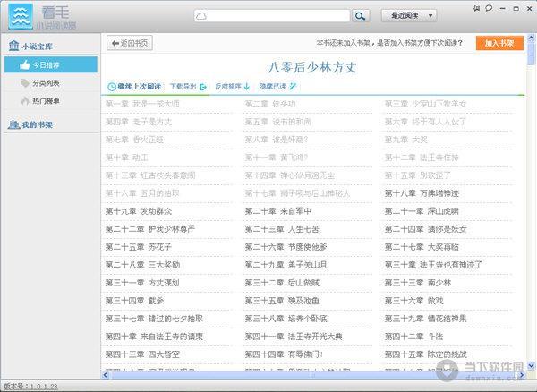
Task: Click the orange 加入书架 button
Action: (499, 43)
